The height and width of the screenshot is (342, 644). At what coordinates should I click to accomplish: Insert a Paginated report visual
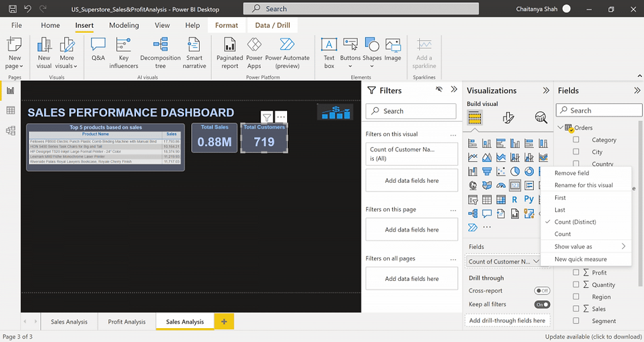coord(229,53)
